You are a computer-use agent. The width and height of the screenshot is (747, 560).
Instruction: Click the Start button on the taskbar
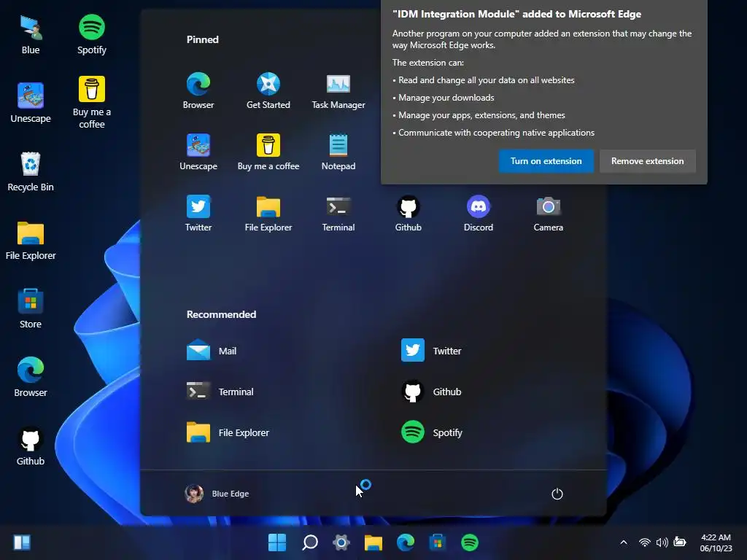[276, 542]
